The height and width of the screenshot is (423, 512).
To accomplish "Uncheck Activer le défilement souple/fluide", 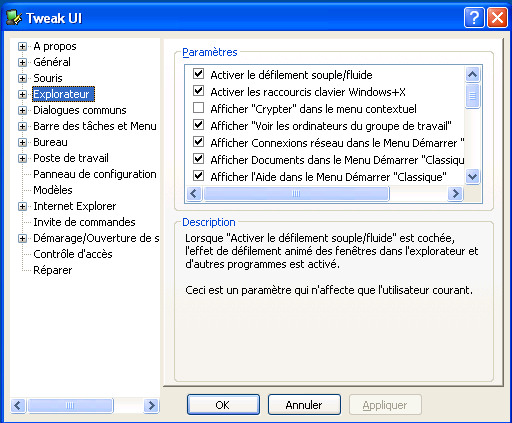I will tap(199, 74).
